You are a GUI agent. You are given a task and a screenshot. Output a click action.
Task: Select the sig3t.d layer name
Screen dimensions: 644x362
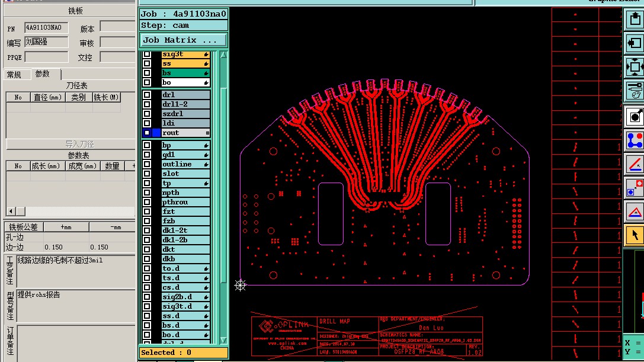[185, 306]
